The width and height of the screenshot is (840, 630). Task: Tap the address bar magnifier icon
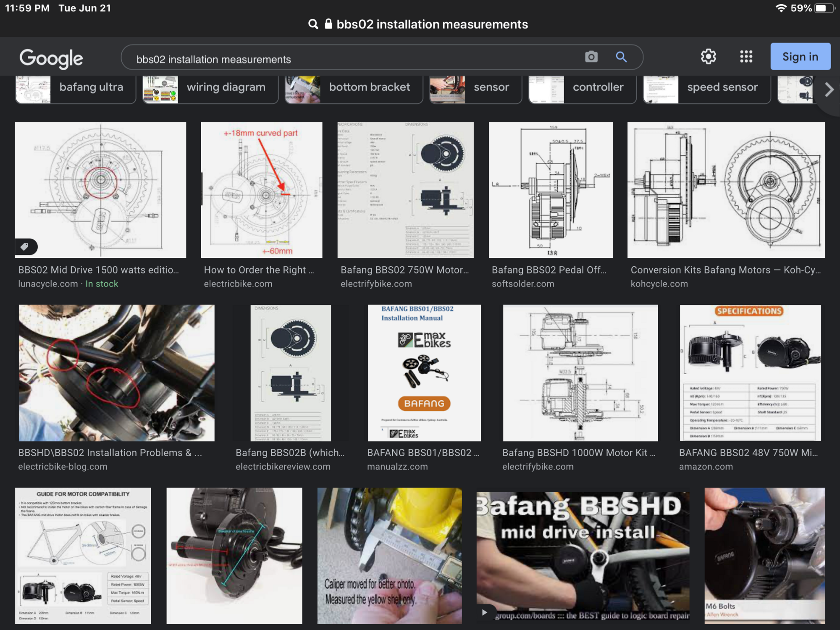click(x=313, y=24)
